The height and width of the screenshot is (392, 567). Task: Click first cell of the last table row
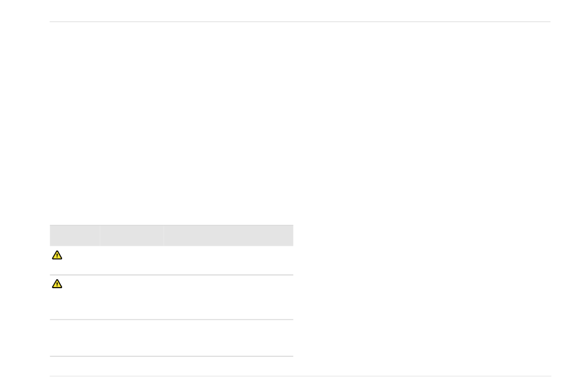(x=74, y=338)
